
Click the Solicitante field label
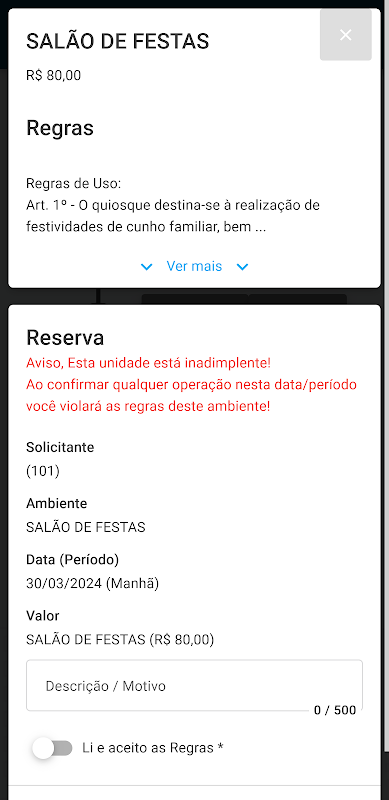(60, 447)
